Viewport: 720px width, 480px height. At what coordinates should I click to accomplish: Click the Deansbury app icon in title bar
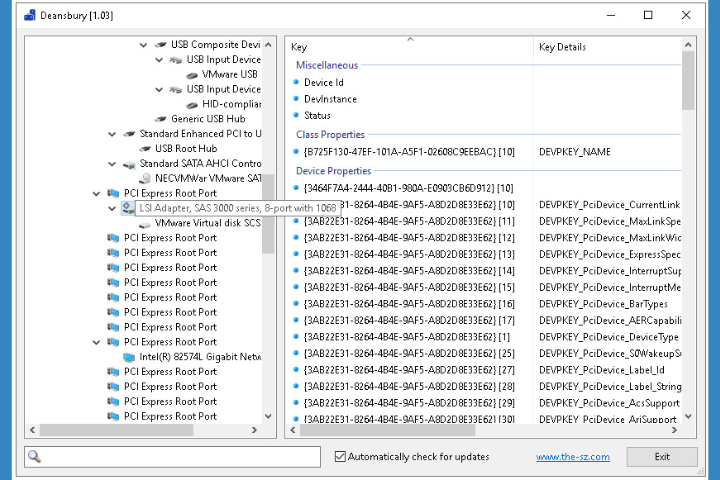point(30,15)
